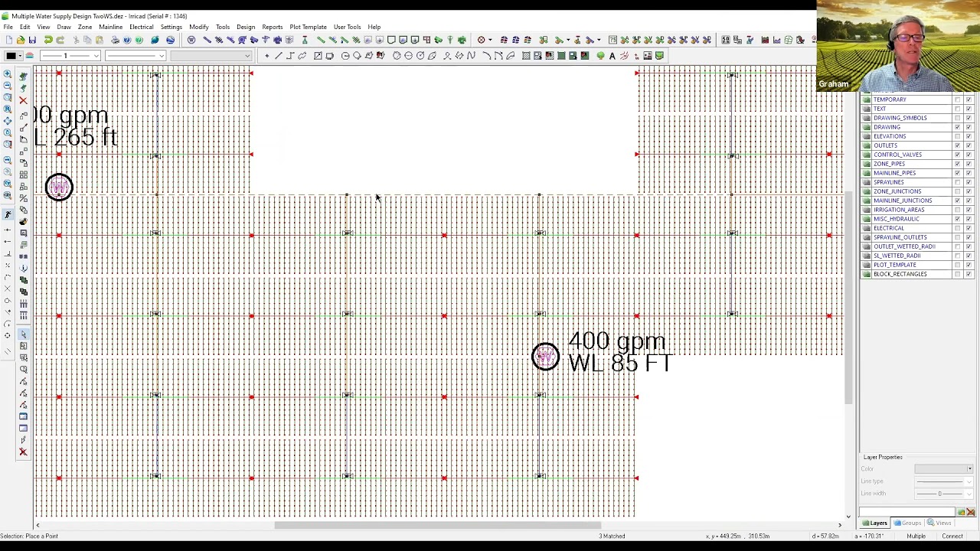Toggle second checkbox of TEMPORARY layer
The width and height of the screenshot is (980, 551).
[969, 99]
